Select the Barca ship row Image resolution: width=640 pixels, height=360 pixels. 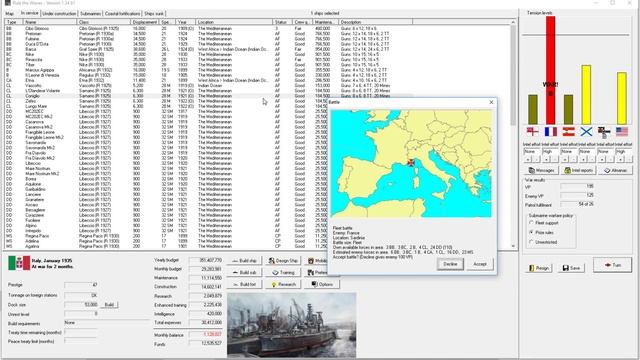pyautogui.click(x=208, y=49)
